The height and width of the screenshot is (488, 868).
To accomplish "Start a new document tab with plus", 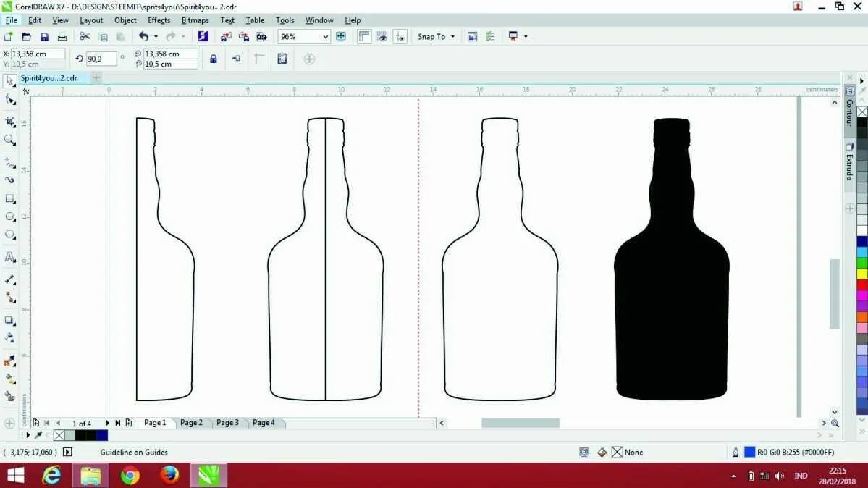I will tap(96, 78).
